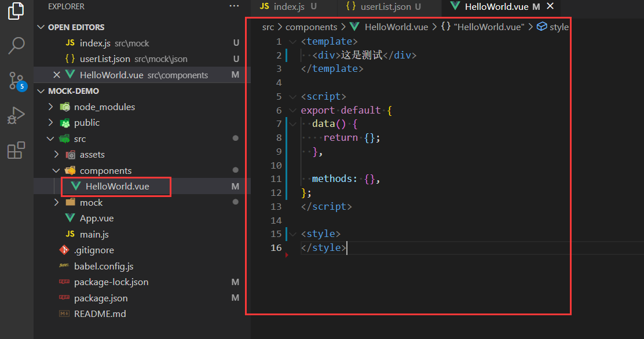Expand the public folder

point(50,122)
